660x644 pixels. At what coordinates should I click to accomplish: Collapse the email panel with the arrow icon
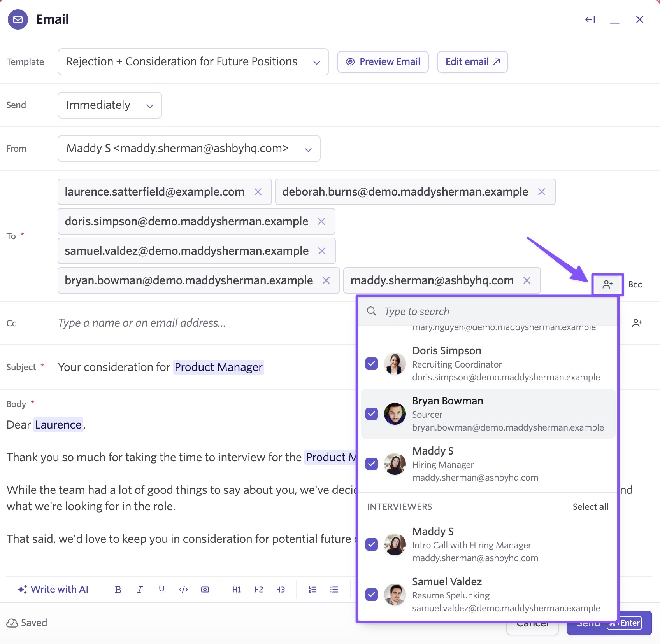(590, 19)
